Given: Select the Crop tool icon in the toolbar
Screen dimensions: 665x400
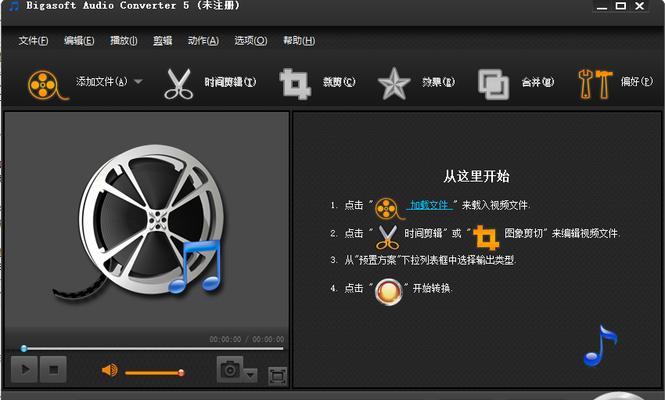Looking at the screenshot, I should point(295,84).
